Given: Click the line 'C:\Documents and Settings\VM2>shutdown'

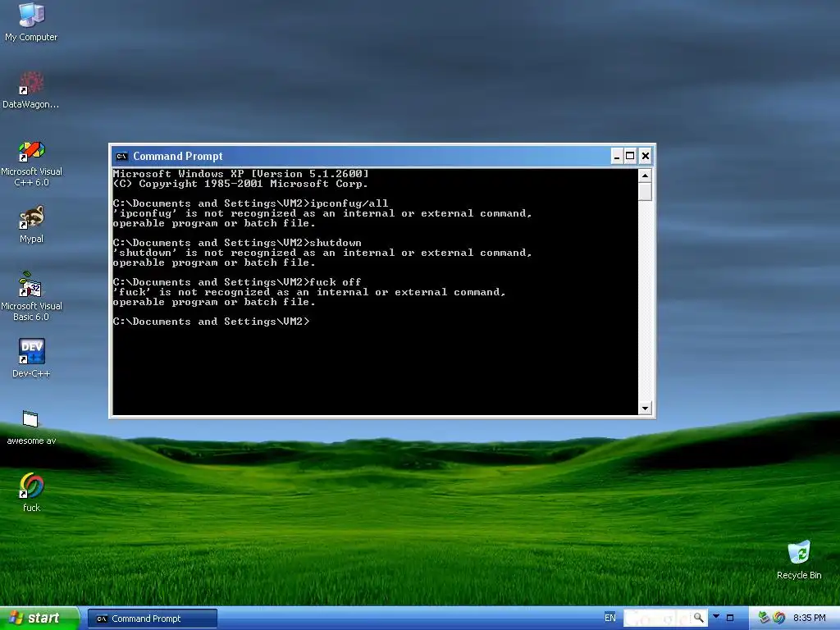Looking at the screenshot, I should [237, 243].
